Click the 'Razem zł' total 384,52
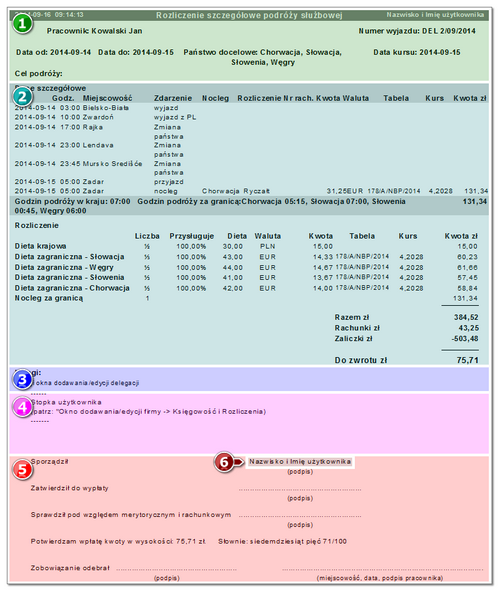 coord(466,317)
